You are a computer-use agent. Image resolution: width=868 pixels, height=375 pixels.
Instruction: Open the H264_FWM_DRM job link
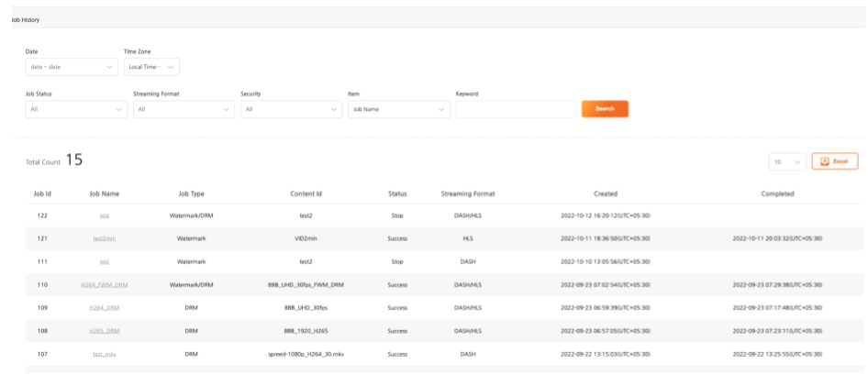point(105,284)
